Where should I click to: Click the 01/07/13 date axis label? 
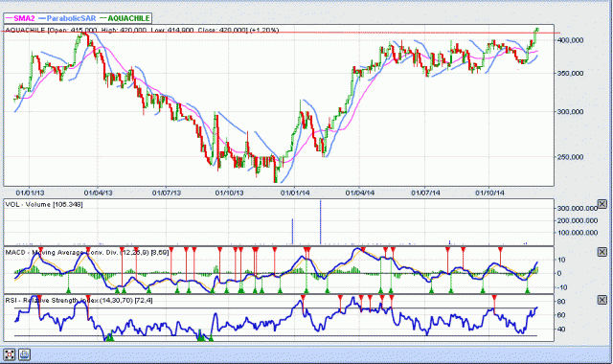point(167,193)
